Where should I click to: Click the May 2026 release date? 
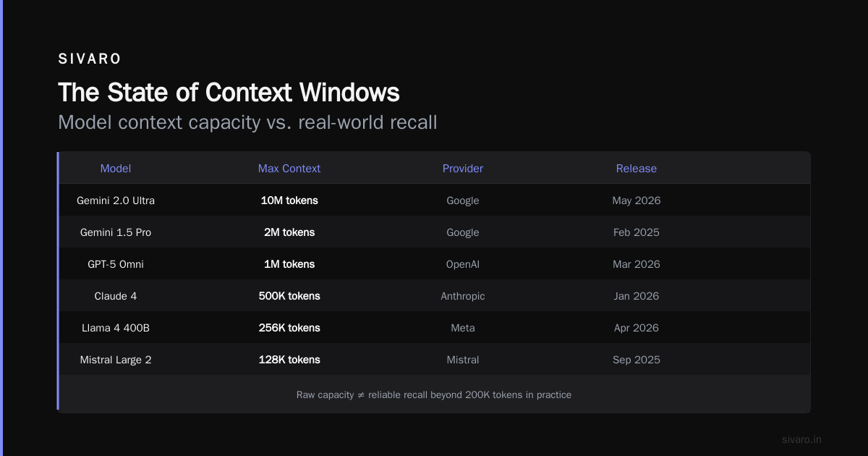(637, 200)
